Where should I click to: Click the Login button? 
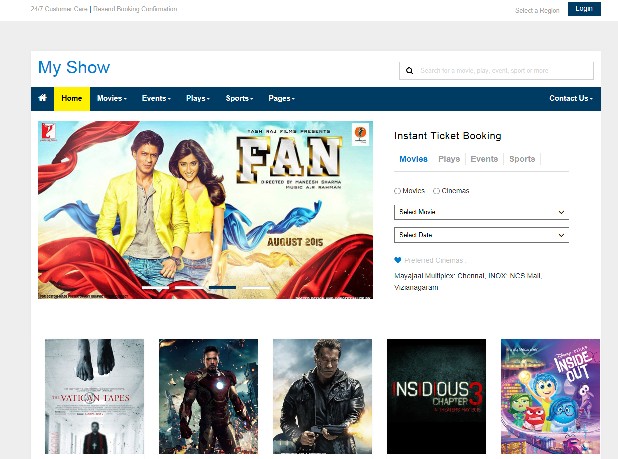coord(584,9)
